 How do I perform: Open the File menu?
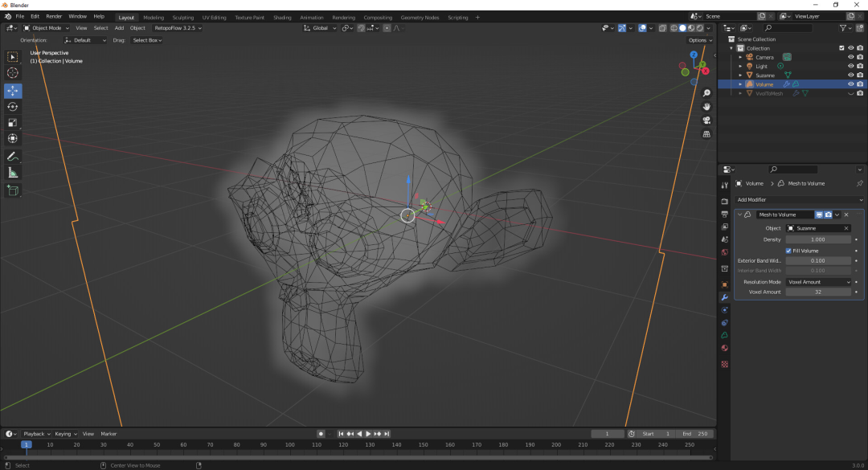(20, 17)
